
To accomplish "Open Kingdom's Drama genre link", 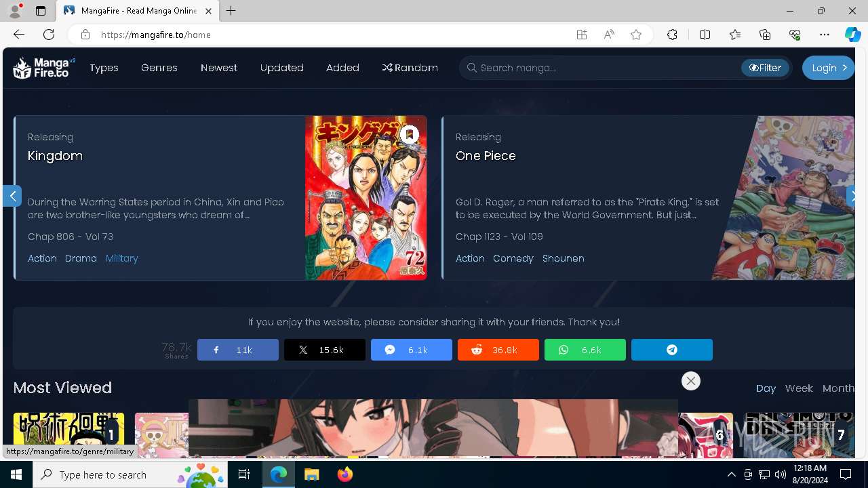I will (x=81, y=258).
